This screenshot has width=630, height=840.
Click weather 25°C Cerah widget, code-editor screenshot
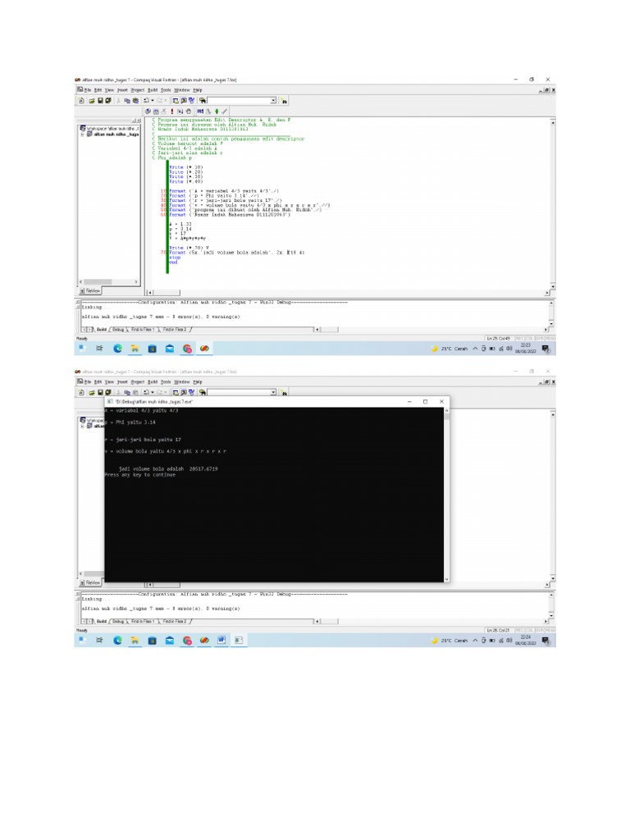click(x=450, y=348)
